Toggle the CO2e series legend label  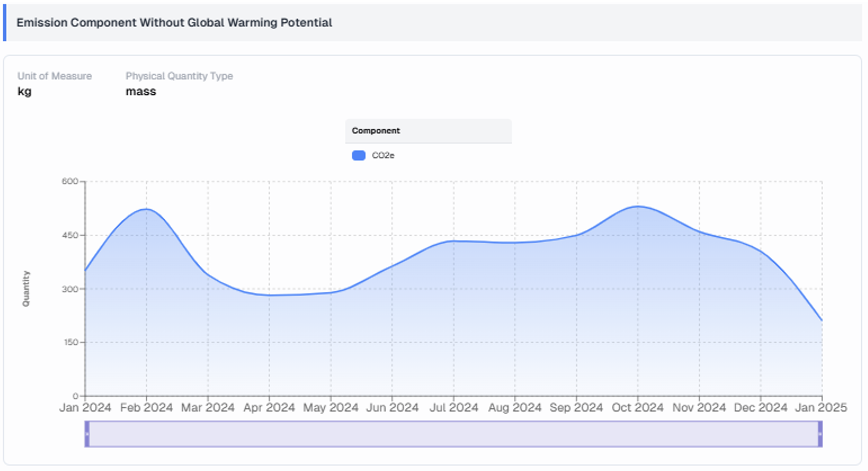383,155
